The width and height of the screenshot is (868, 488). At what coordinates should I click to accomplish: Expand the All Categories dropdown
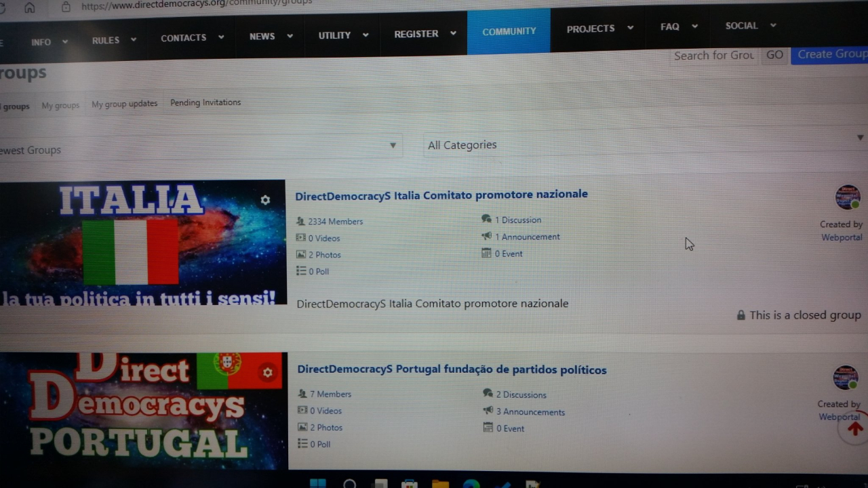(x=644, y=144)
